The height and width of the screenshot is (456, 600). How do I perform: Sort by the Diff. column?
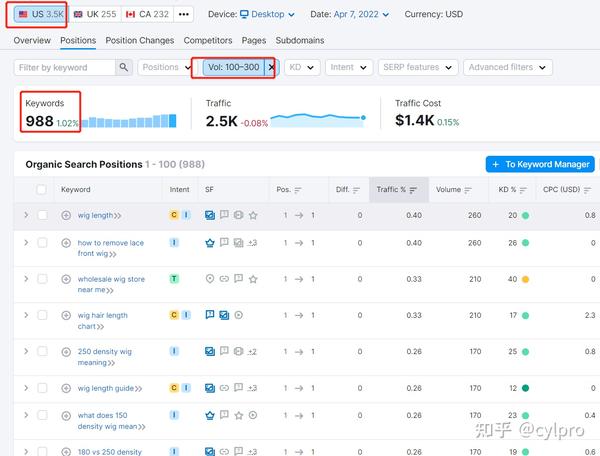[348, 189]
